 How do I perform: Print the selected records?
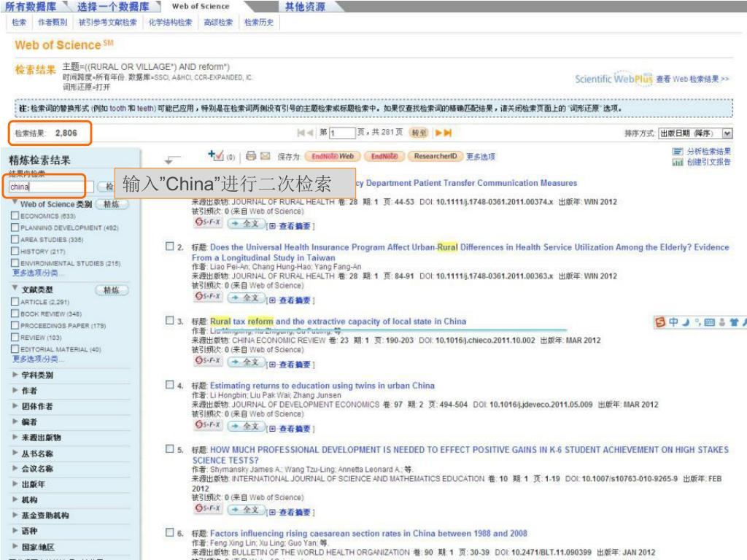click(x=251, y=156)
